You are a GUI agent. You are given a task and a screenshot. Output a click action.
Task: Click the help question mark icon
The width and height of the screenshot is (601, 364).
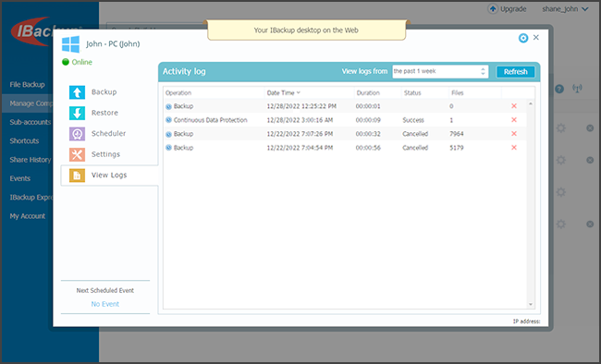click(559, 89)
